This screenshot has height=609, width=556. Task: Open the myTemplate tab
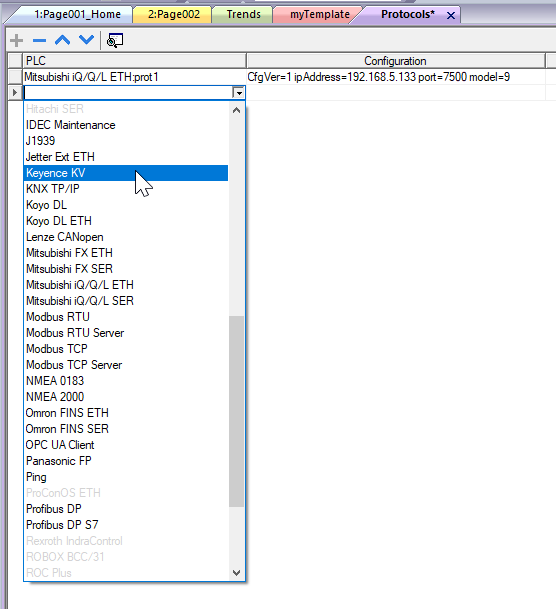[320, 14]
